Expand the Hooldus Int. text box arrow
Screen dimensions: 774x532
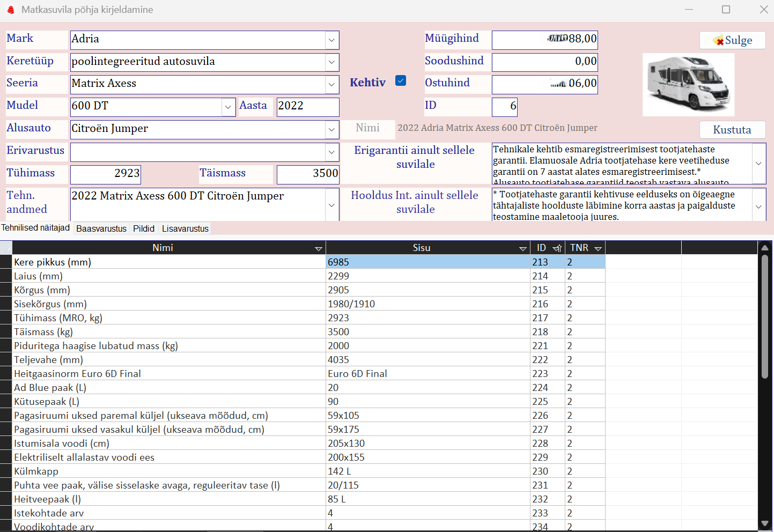coord(758,206)
